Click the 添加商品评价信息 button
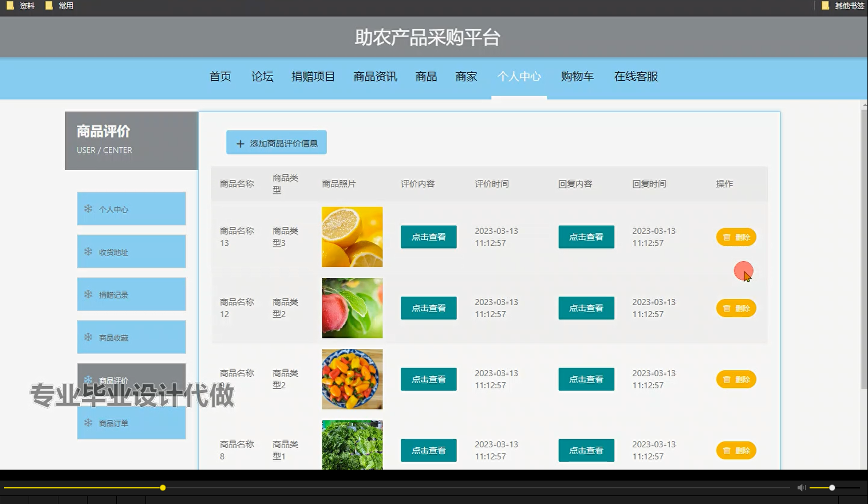The width and height of the screenshot is (868, 504). [x=277, y=143]
